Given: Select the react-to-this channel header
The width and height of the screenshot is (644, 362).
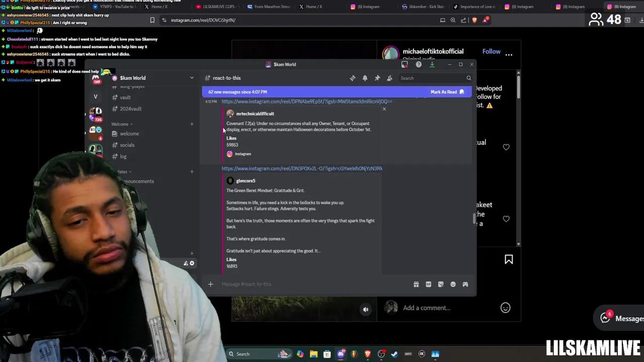Looking at the screenshot, I should point(226,78).
